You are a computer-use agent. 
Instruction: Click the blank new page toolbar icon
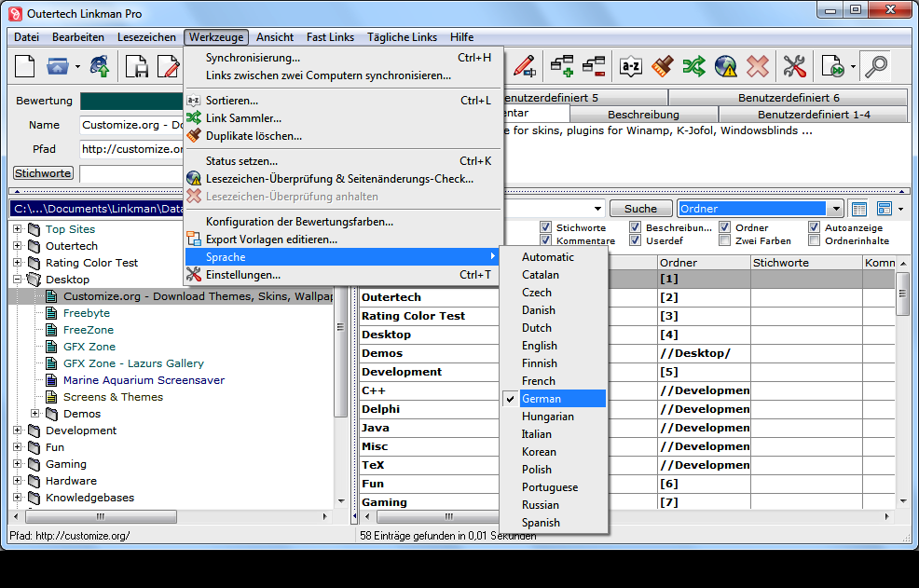tap(24, 66)
